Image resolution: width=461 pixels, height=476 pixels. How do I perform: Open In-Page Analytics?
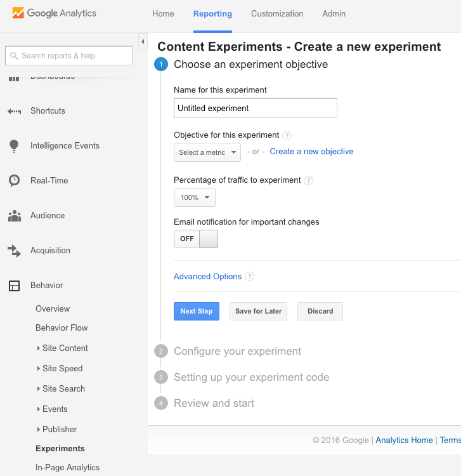coord(68,468)
